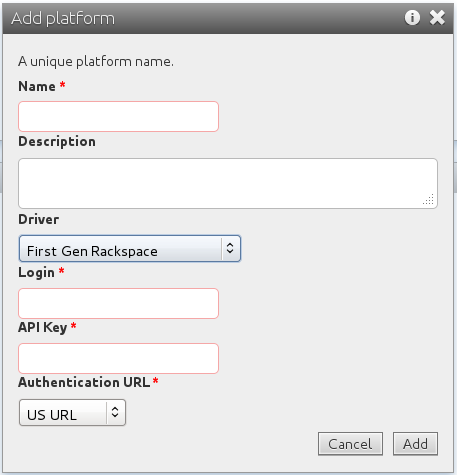Click the Name field label

click(37, 86)
